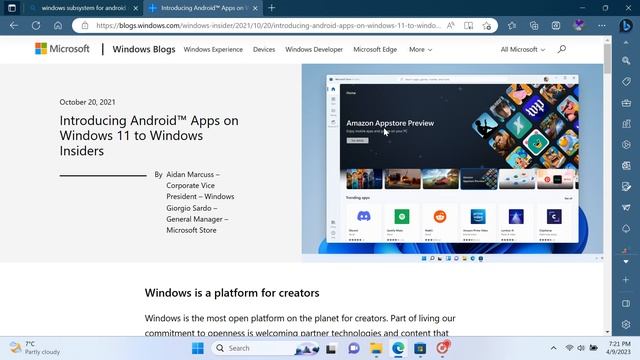Click the Microsoft logo
This screenshot has width=640, height=360.
pos(62,49)
